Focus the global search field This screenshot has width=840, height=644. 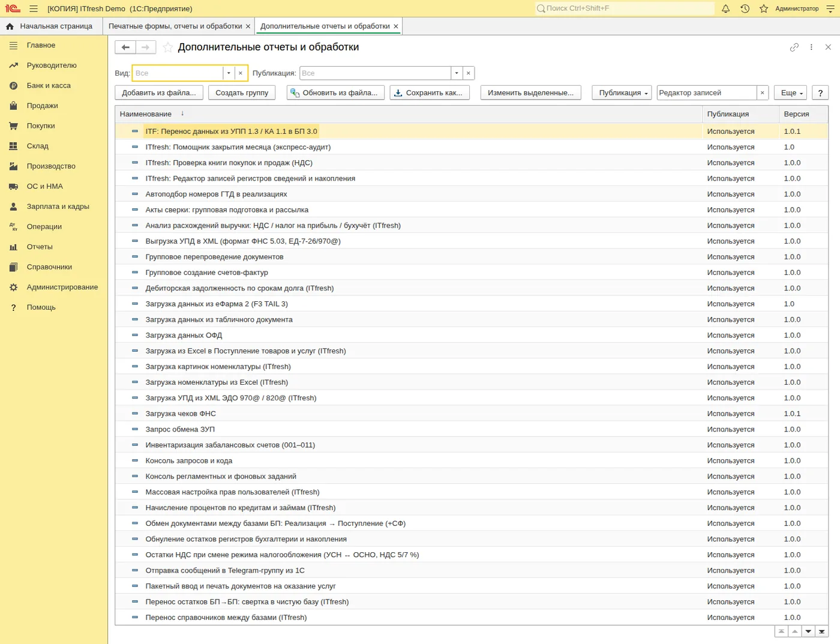pyautogui.click(x=625, y=8)
